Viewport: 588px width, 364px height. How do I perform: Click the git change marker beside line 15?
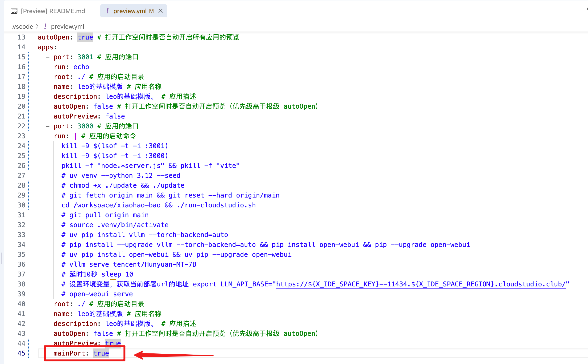click(x=29, y=57)
